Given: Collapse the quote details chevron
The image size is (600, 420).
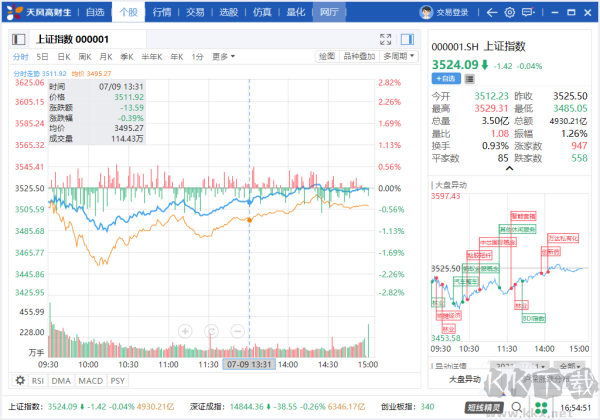Looking at the screenshot, I should coord(509,168).
